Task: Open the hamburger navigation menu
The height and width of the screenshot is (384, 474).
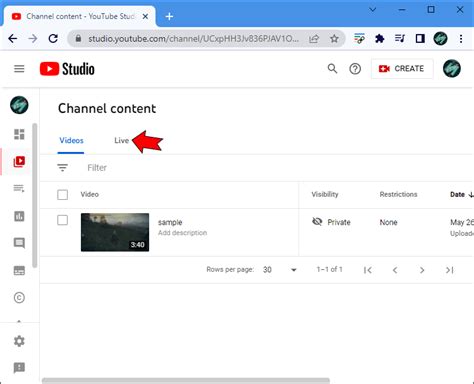Action: click(19, 69)
